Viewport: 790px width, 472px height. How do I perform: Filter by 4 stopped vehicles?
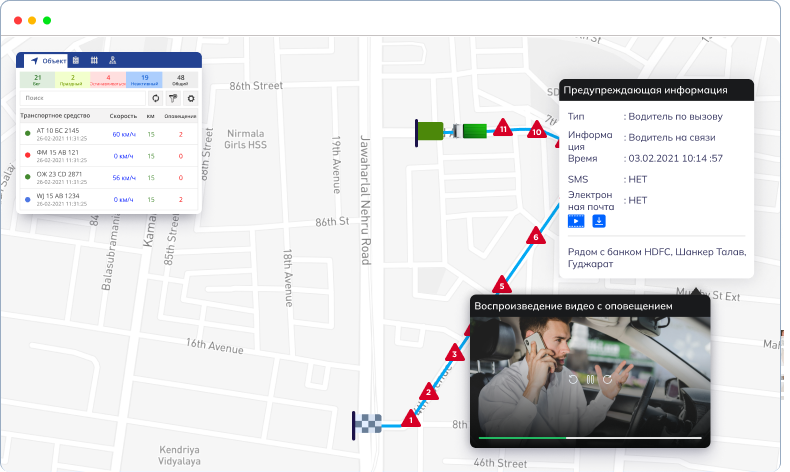(x=108, y=80)
